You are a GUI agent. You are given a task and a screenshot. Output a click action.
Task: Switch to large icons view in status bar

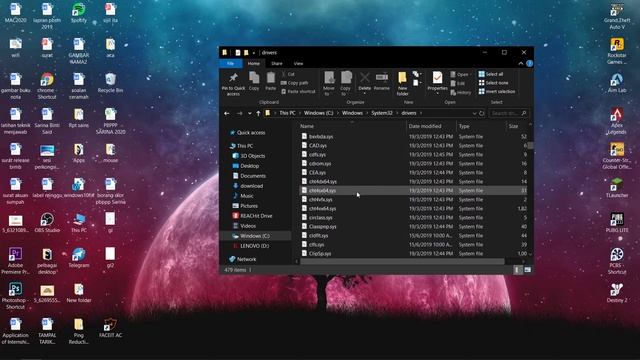click(527, 270)
